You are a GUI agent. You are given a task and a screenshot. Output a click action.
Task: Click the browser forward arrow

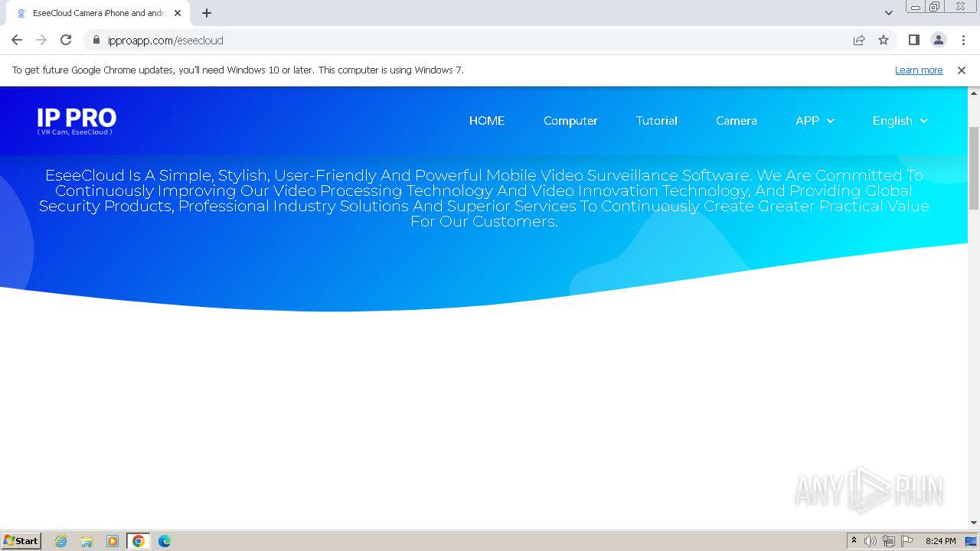[41, 40]
